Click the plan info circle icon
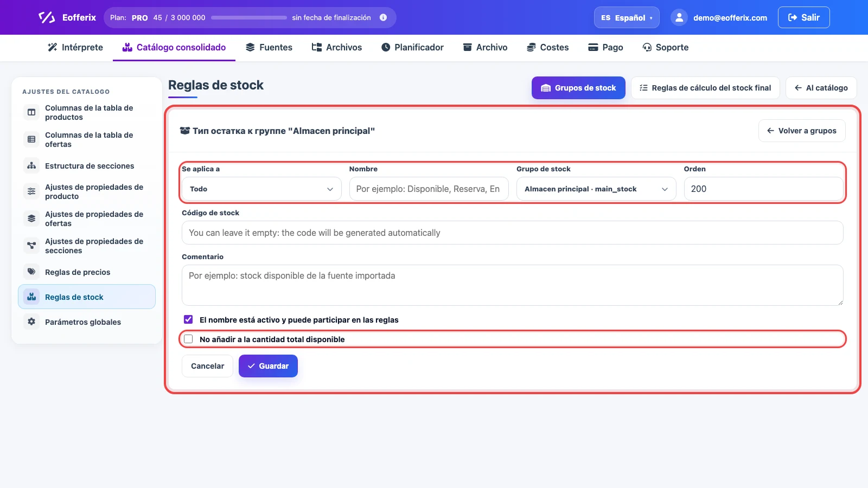 point(383,17)
